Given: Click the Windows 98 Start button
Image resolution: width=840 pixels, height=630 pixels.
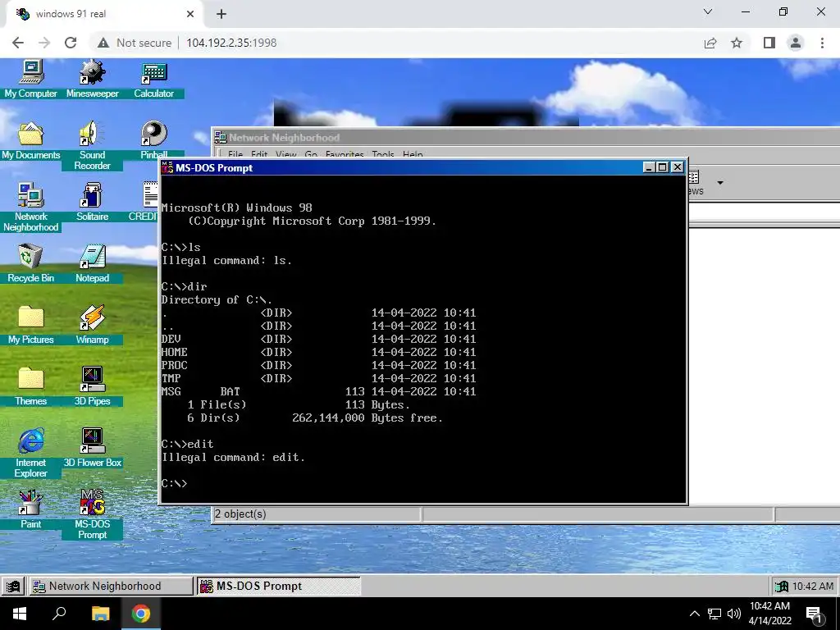Looking at the screenshot, I should click(x=13, y=586).
